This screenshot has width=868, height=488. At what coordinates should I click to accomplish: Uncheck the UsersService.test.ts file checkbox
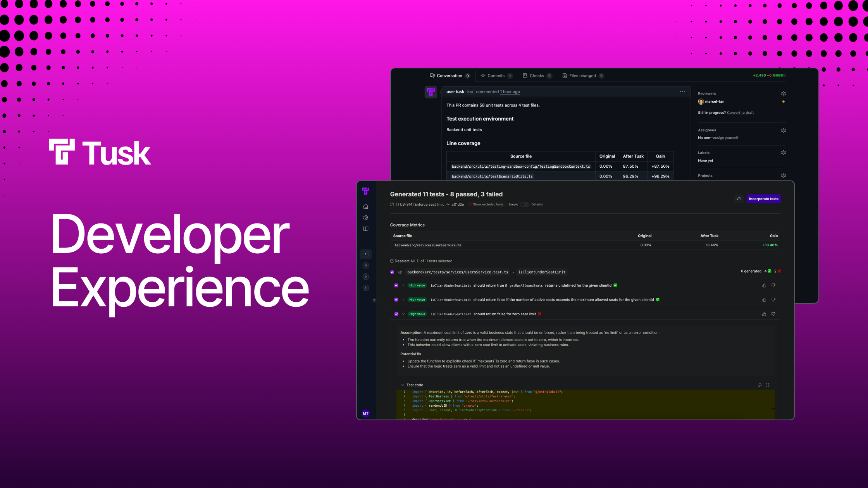(x=392, y=272)
